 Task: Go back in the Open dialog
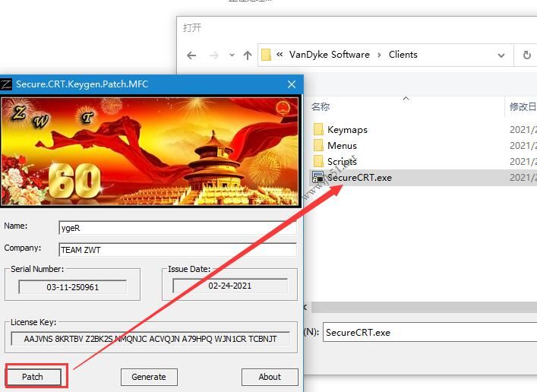click(x=191, y=55)
